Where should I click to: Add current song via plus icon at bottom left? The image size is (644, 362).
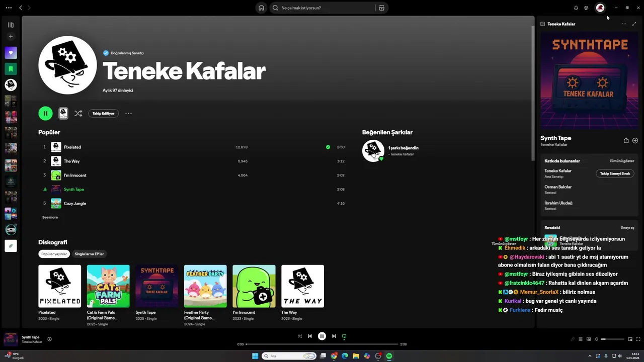(49, 339)
